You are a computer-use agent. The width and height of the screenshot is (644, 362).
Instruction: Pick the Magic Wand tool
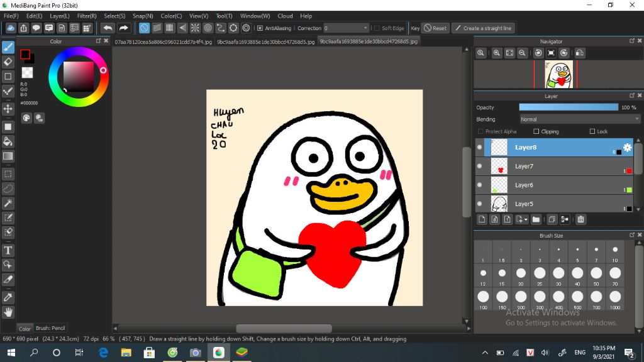(x=8, y=203)
